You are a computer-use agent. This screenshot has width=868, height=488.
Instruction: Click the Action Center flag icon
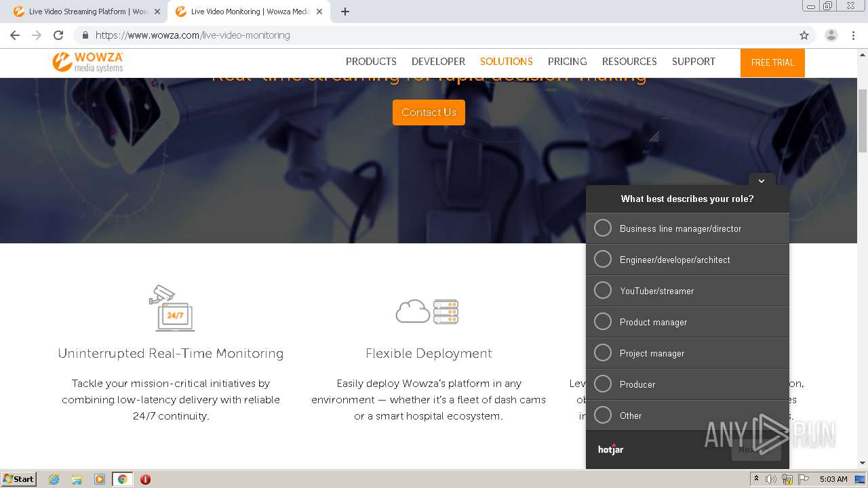(804, 479)
